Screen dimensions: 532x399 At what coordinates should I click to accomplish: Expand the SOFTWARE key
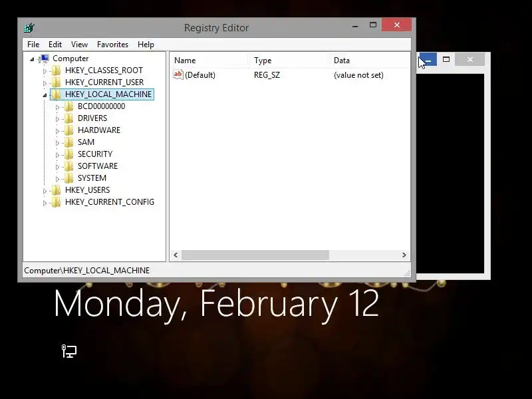[x=57, y=167]
